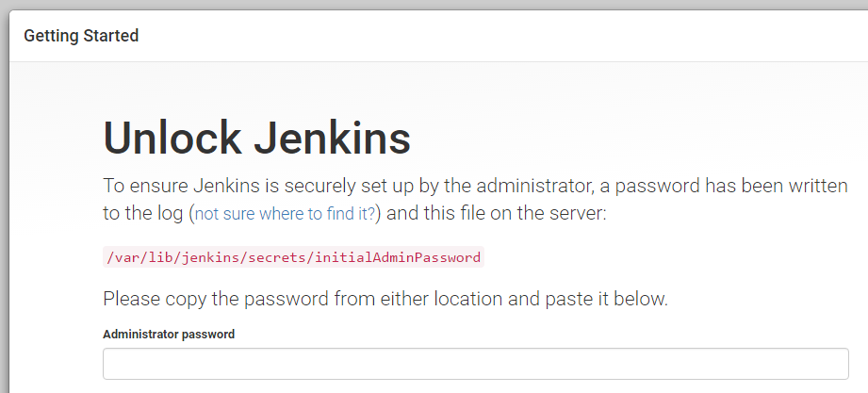Viewport: 868px width, 393px height.
Task: Click the word "Started" in the header
Action: (x=112, y=36)
